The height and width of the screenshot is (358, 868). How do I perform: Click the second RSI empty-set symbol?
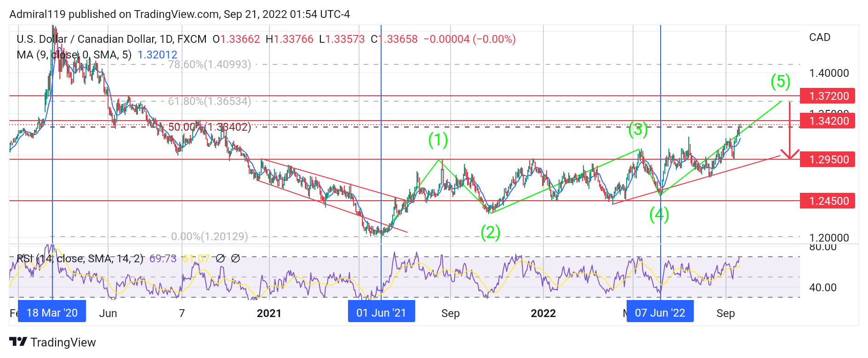[x=235, y=259]
